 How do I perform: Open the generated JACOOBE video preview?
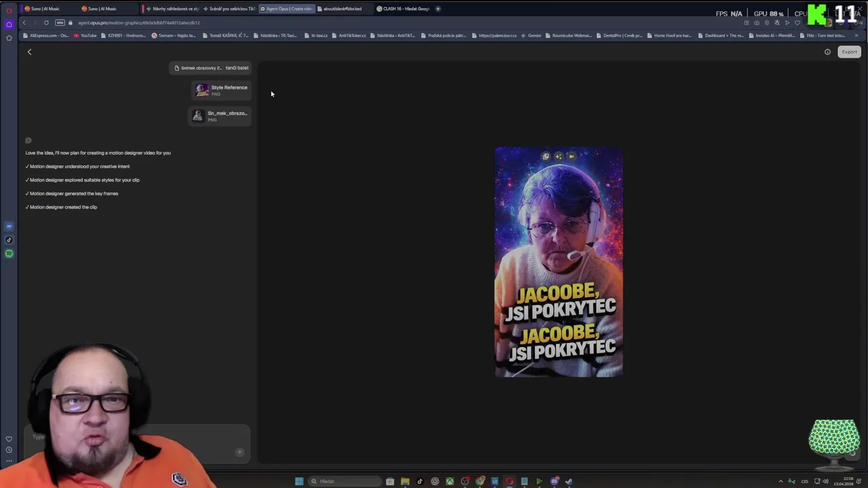[559, 262]
